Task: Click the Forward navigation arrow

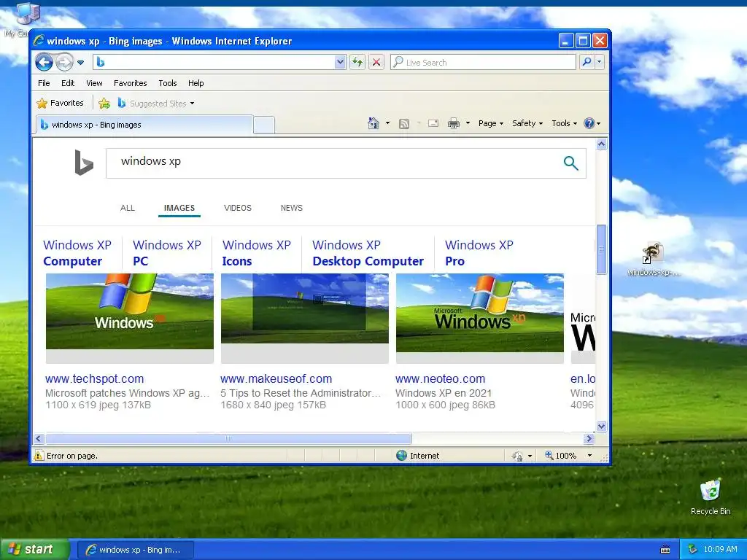Action: [64, 62]
